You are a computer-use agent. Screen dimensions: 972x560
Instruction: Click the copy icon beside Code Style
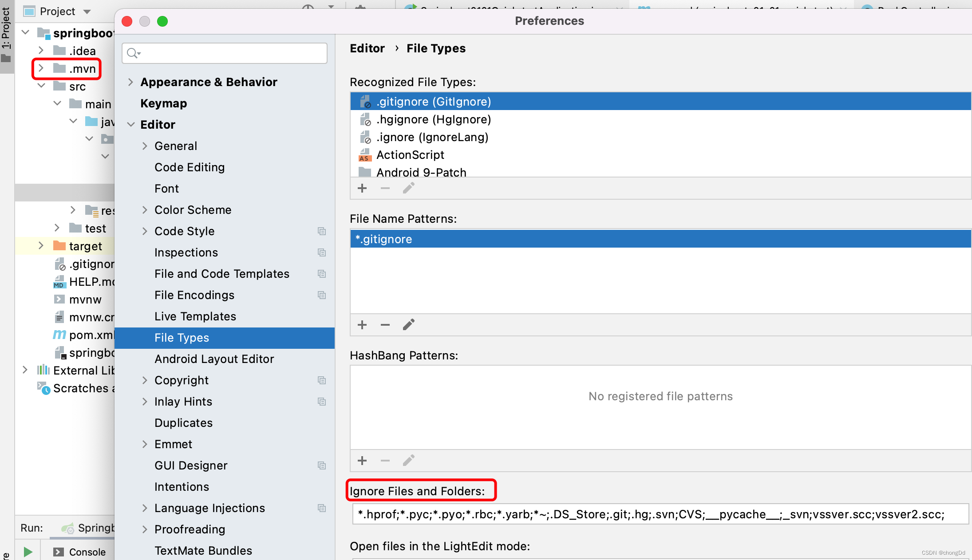pyautogui.click(x=322, y=231)
